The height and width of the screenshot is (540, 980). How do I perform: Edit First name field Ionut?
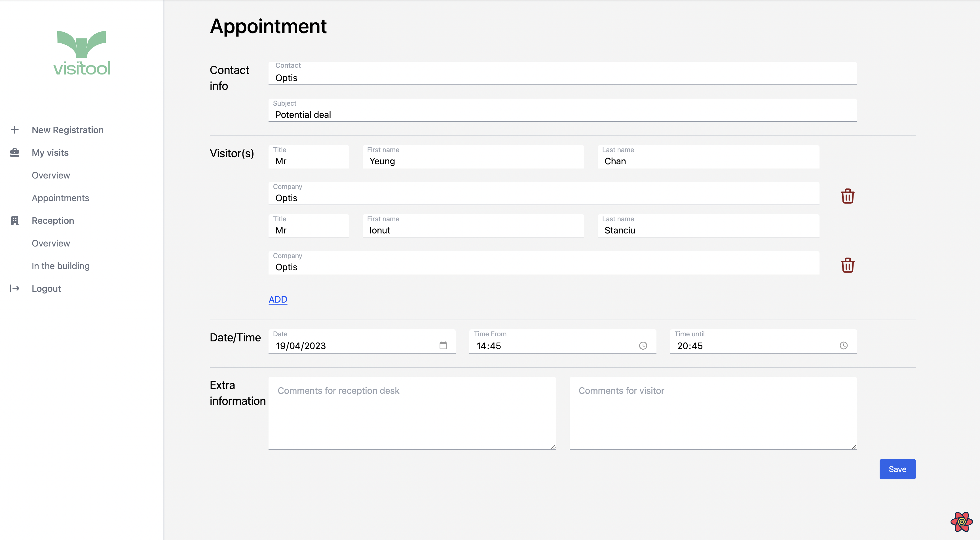[x=473, y=226]
